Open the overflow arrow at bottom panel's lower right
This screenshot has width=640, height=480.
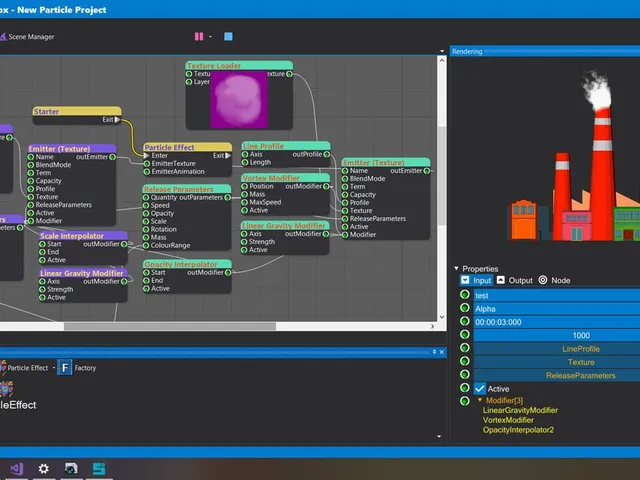click(439, 436)
